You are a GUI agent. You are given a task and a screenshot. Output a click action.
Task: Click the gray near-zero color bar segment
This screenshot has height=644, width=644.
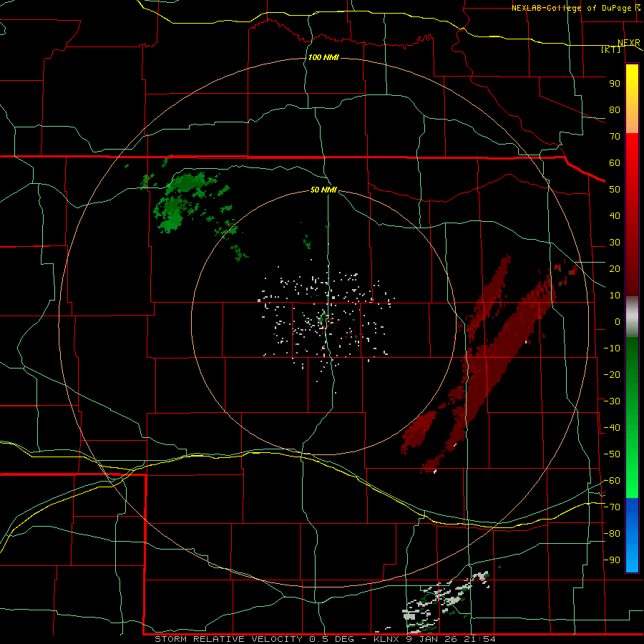(632, 316)
